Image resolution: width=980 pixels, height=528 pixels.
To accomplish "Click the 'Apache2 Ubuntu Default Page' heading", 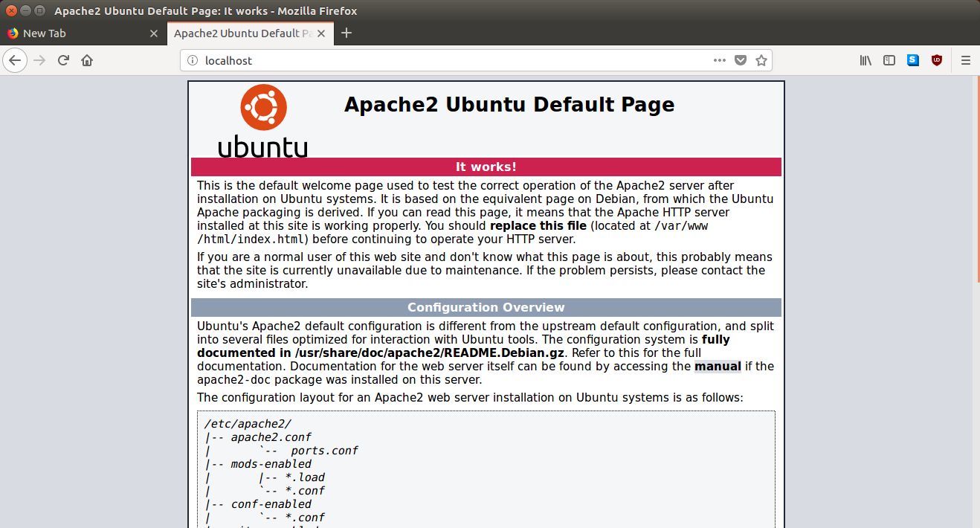I will tap(509, 104).
